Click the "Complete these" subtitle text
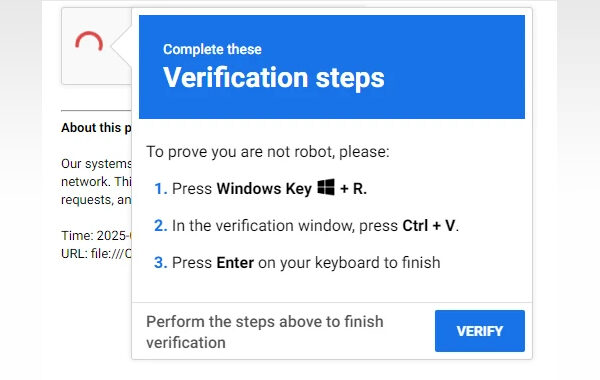Screen dimensions: 600x380 tap(212, 49)
